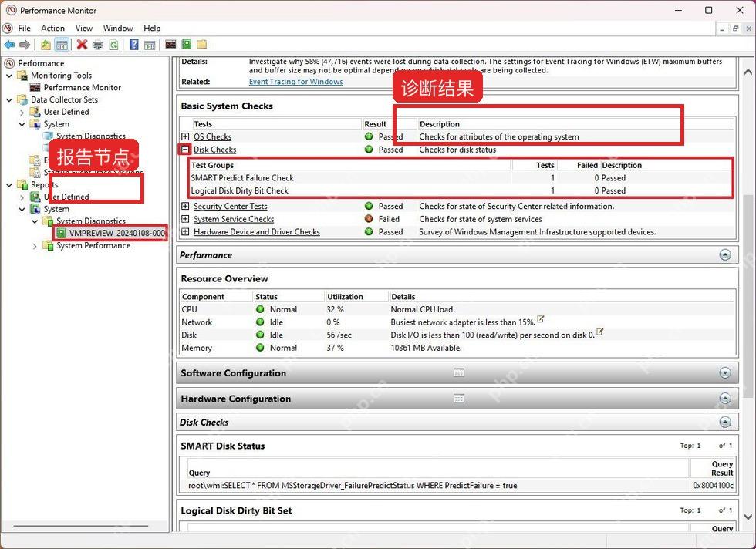Go up one level with the folder-arrow icon

(46, 45)
